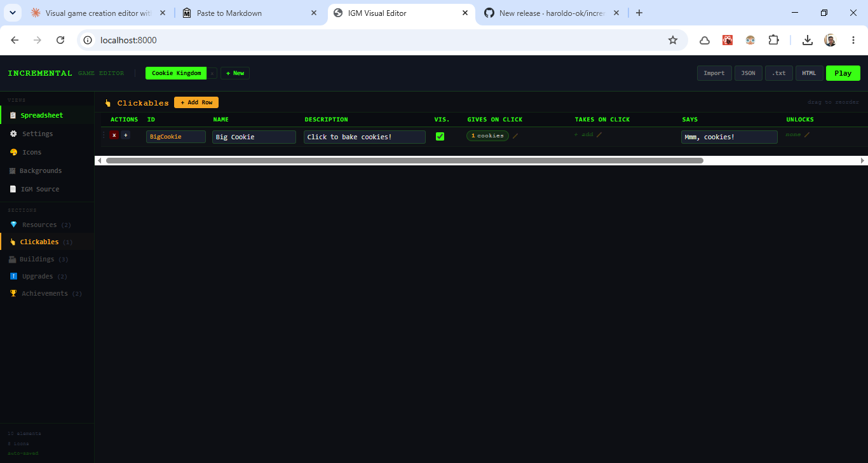This screenshot has width=868, height=463.
Task: Open the IGM Source view
Action: coord(47,189)
